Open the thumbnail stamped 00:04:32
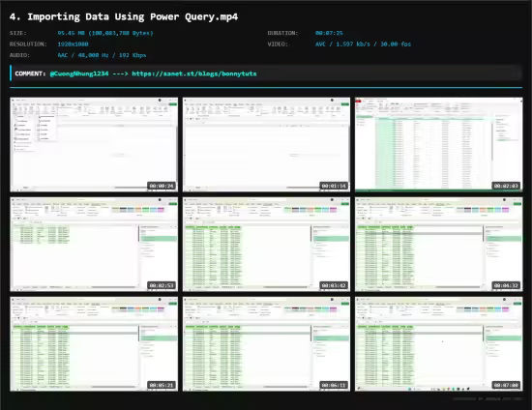The width and height of the screenshot is (532, 410). (439, 245)
